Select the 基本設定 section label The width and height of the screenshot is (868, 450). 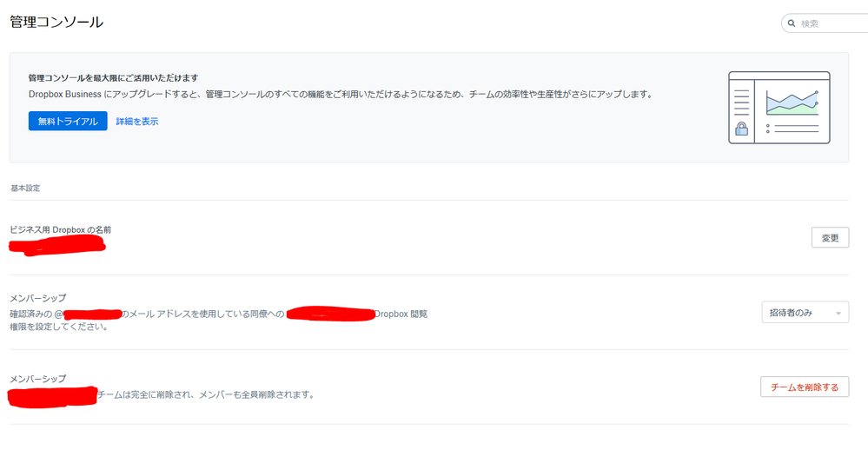(25, 189)
